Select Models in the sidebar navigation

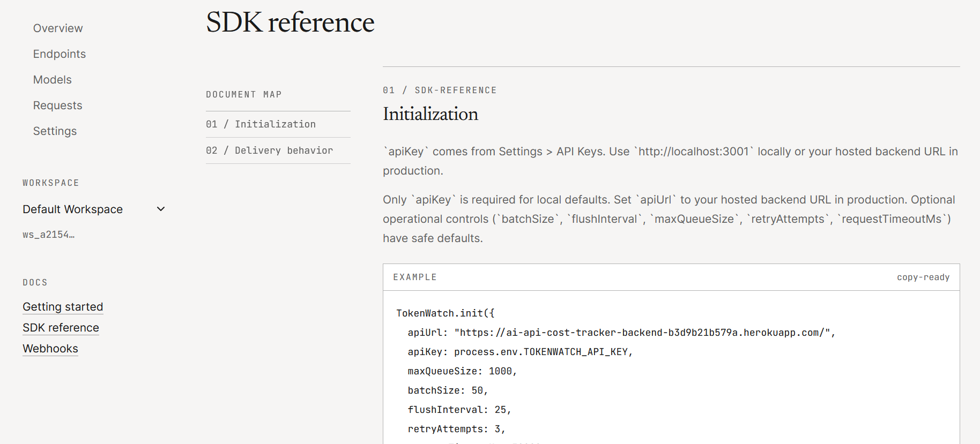[53, 80]
